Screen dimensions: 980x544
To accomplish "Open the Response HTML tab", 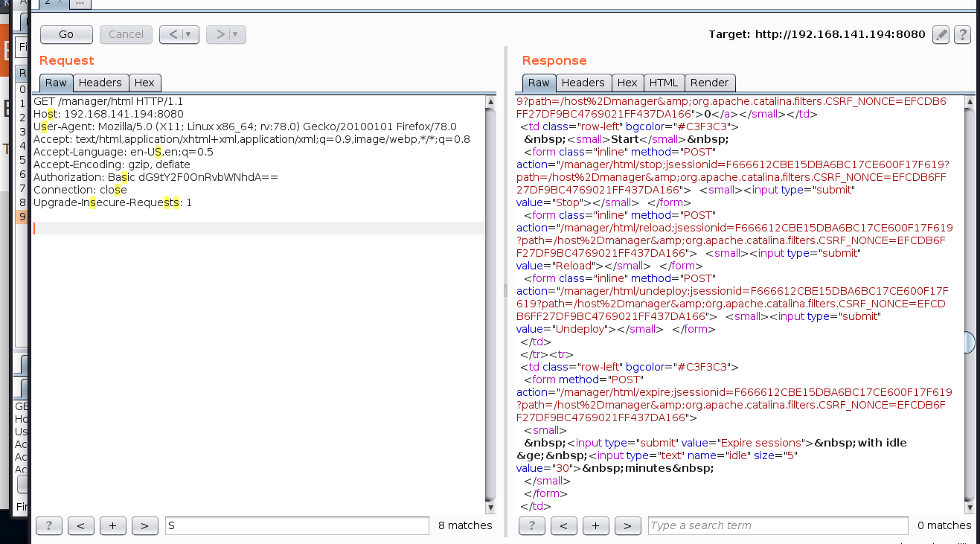I will point(664,83).
